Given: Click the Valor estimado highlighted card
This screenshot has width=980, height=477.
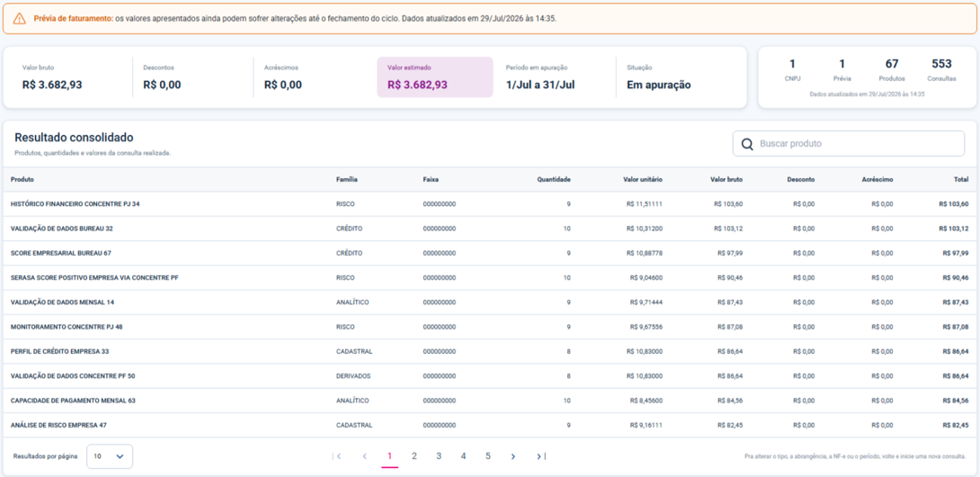Looking at the screenshot, I should pyautogui.click(x=435, y=77).
